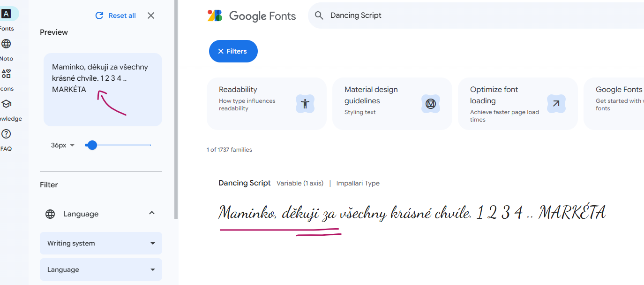The image size is (644, 285).
Task: Open the Dancing Script font family title
Action: 245,183
